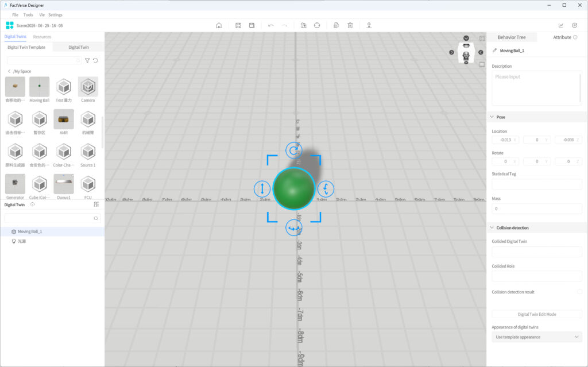This screenshot has width=588, height=367.
Task: Save the scene with first save icon
Action: coord(238,25)
